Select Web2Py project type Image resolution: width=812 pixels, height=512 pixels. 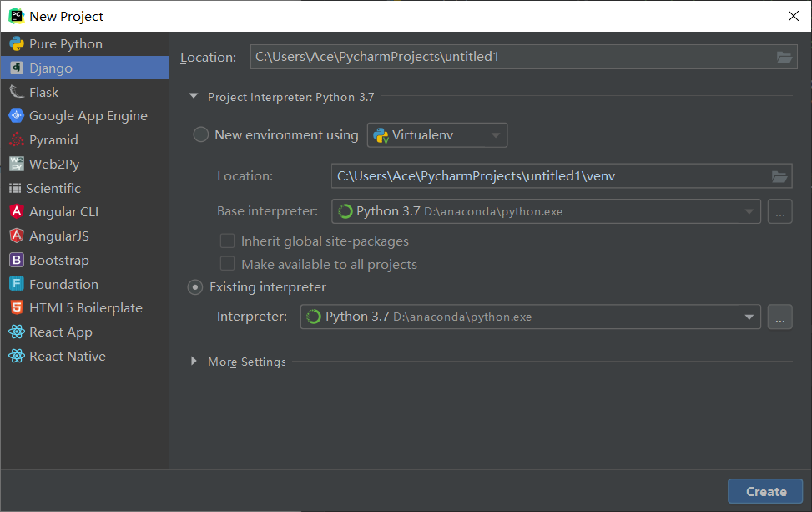click(85, 164)
